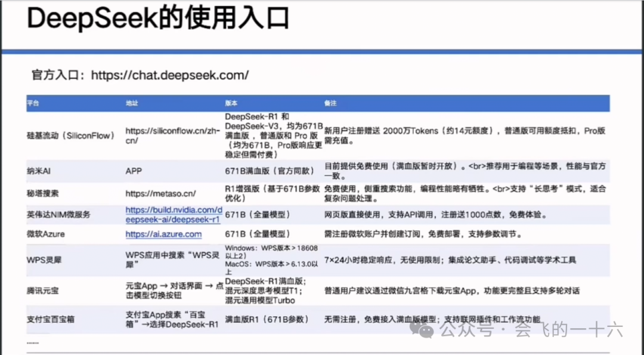Screen dimensions: 644x355
Task: Click the slide title "DeepSeek的使用入口"
Action: click(158, 18)
